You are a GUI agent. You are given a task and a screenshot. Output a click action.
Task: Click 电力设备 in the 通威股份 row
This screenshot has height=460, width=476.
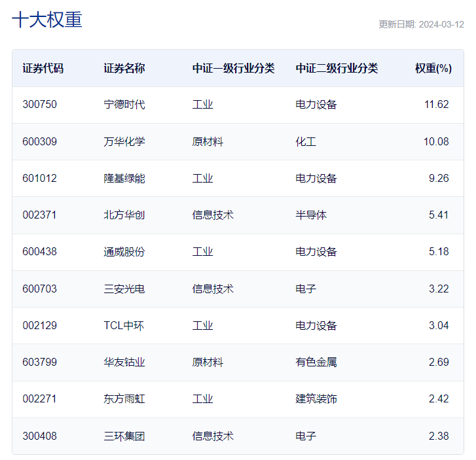coord(316,251)
